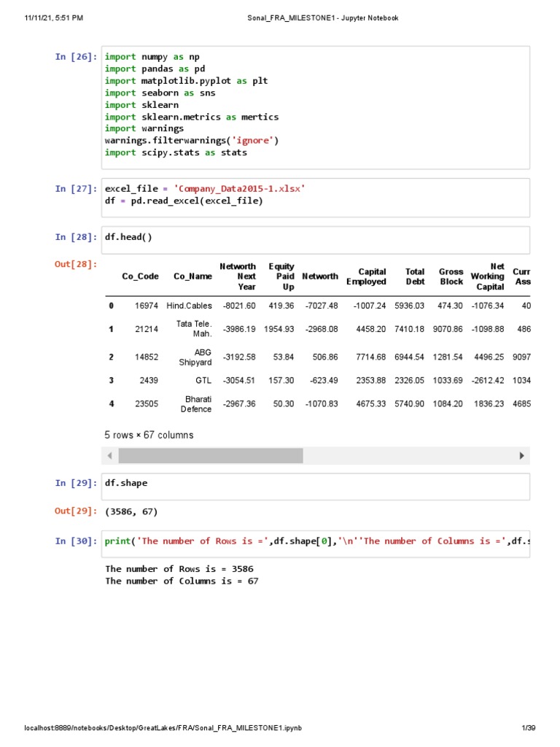This screenshot has height=747, width=560.
Task: Click the Gross Block column header
Action: [x=451, y=276]
